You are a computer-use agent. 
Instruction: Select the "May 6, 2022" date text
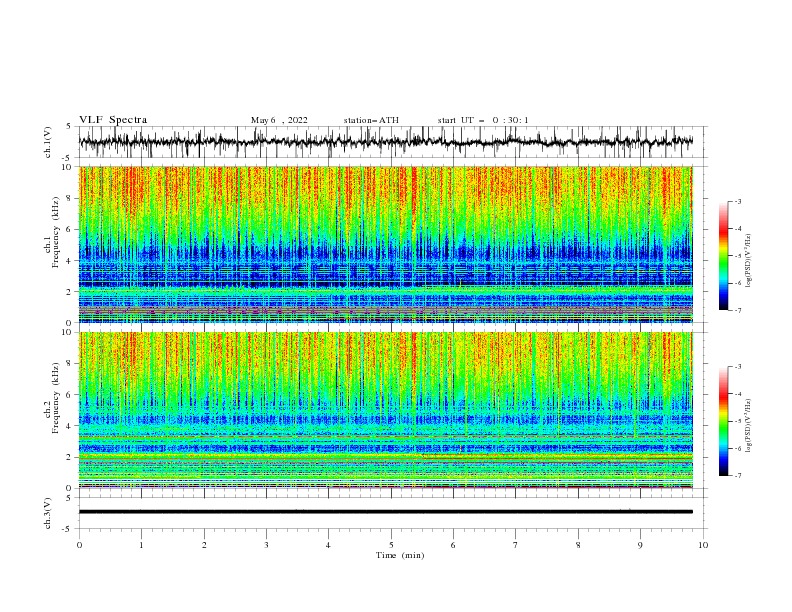(x=279, y=120)
